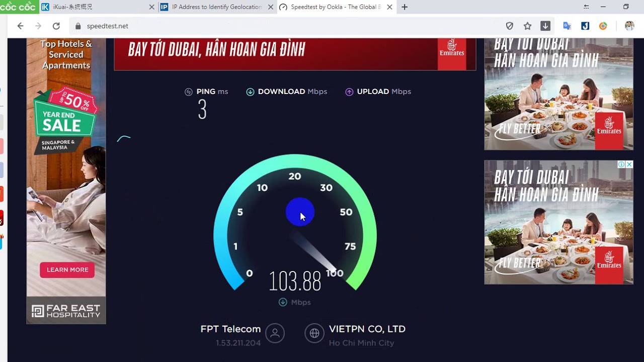Reload the speedtest.net page
The height and width of the screenshot is (362, 644).
56,26
